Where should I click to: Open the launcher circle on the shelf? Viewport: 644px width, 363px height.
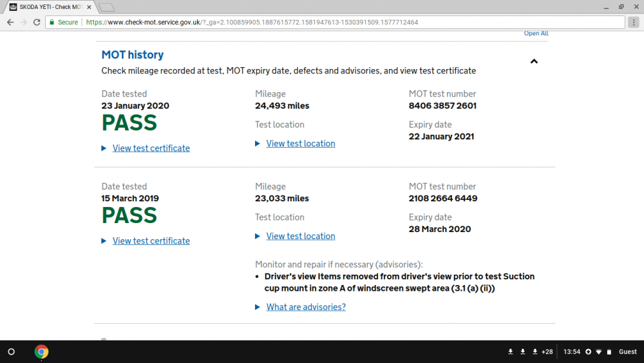[x=12, y=352]
